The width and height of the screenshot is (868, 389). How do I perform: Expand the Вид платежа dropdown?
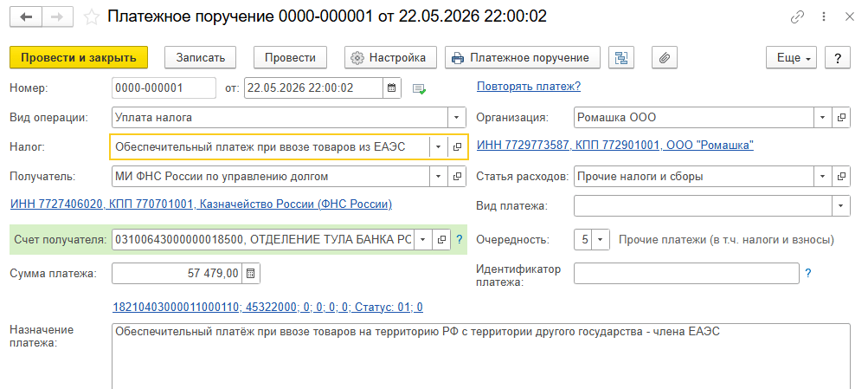click(841, 206)
